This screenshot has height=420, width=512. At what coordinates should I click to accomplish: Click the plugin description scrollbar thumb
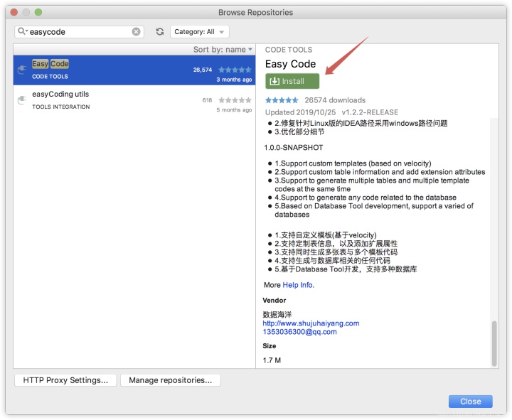[x=494, y=343]
